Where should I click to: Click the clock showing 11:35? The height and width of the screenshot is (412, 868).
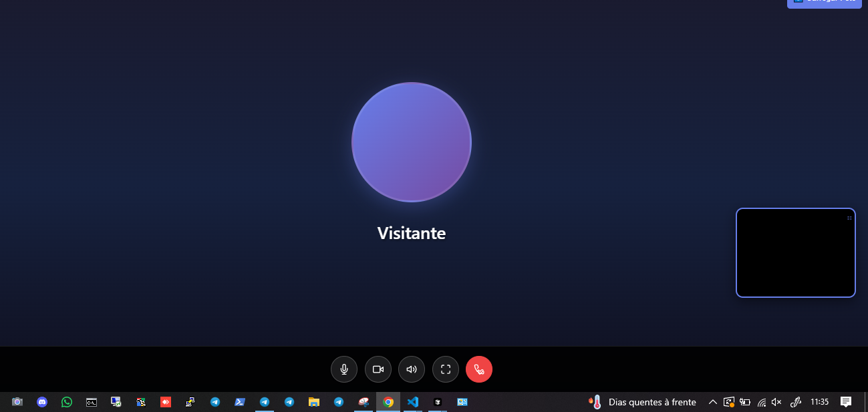pyautogui.click(x=819, y=402)
